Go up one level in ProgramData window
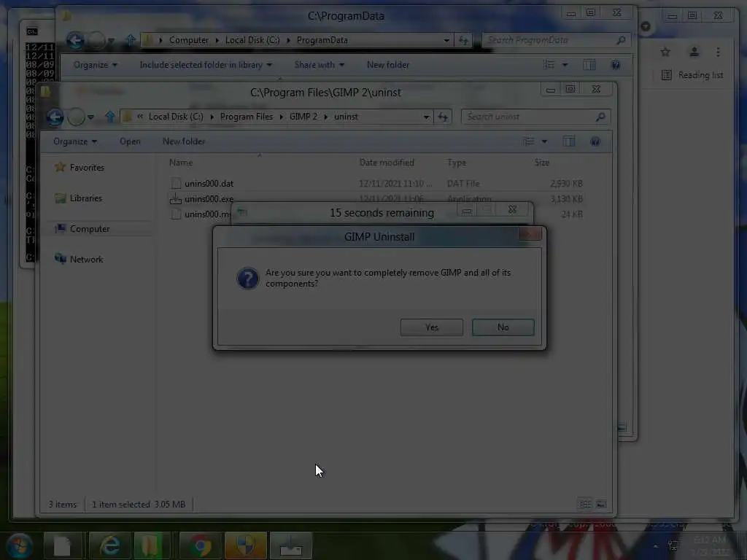 131,40
